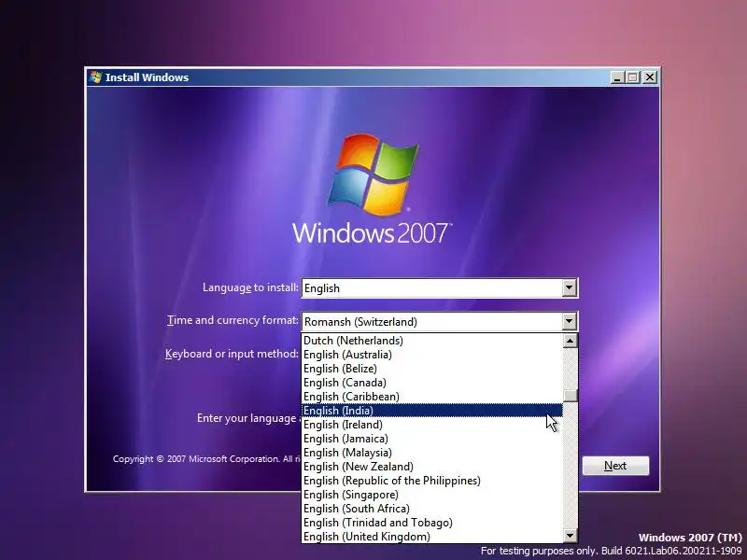The image size is (747, 560).
Task: Select English (Ireland) from the list
Action: coord(432,425)
